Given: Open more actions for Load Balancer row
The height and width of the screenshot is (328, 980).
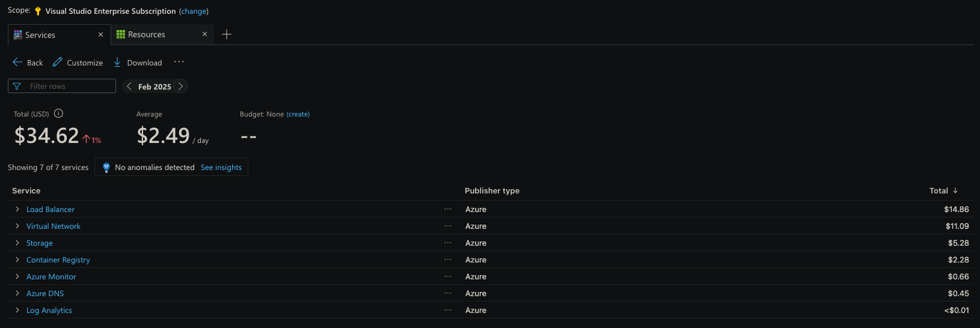Looking at the screenshot, I should [448, 209].
